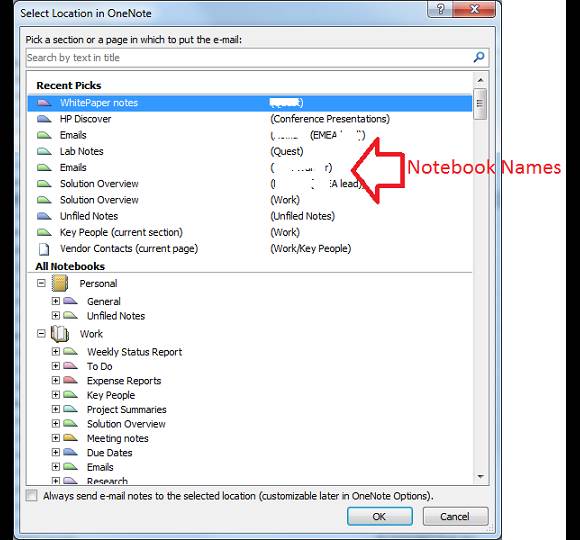Select WhitePaper notes in Recent Picks
This screenshot has width=580, height=540.
[250, 103]
